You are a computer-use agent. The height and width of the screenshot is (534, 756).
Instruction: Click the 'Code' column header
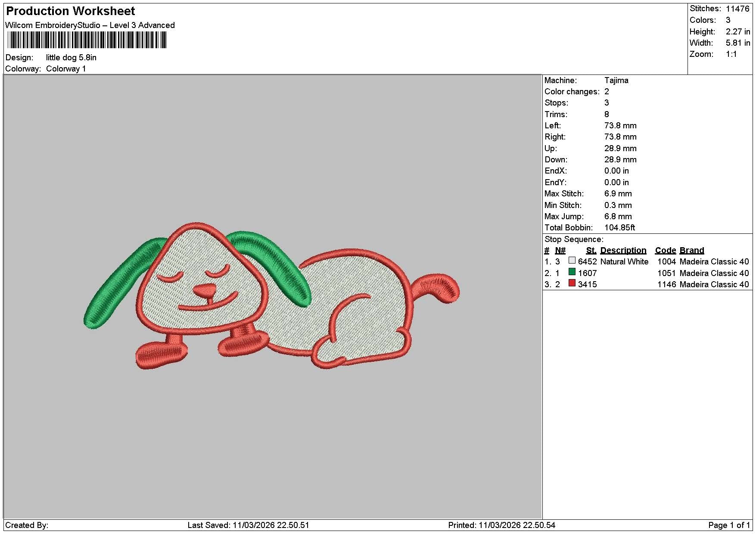665,250
